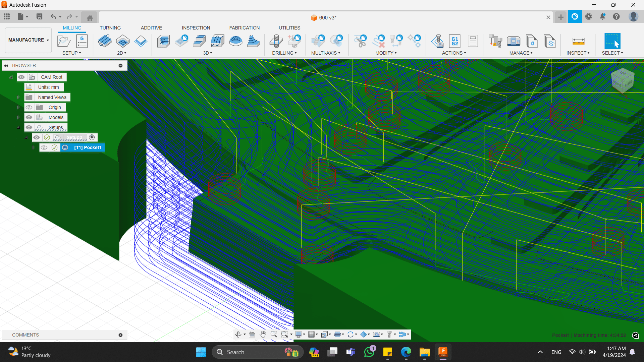Expand the MULTI-AXIS panel dropdown
This screenshot has width=644, height=362.
tap(326, 53)
